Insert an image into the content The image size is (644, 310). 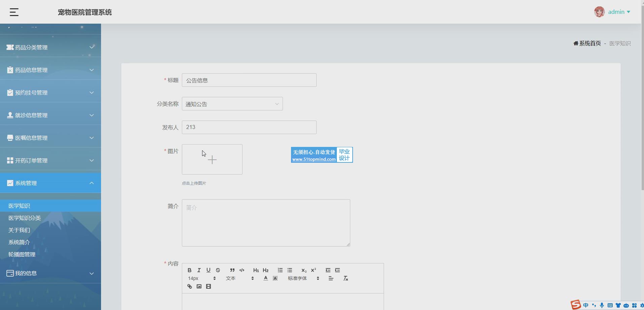199,286
